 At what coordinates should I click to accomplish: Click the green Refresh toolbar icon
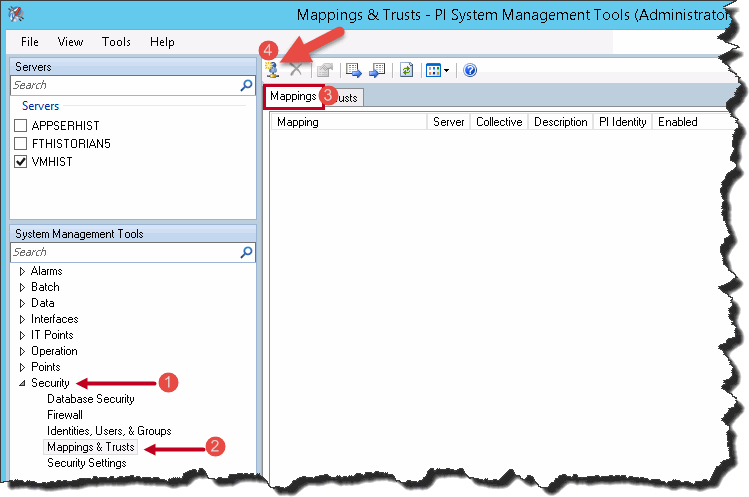click(407, 70)
